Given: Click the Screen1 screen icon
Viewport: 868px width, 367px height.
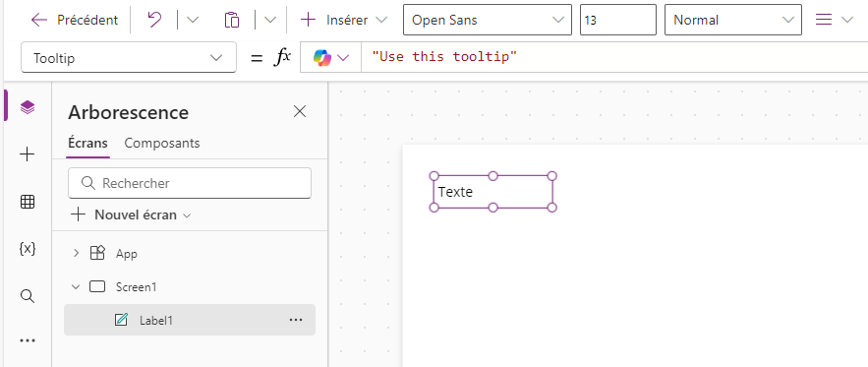Looking at the screenshot, I should (x=97, y=286).
